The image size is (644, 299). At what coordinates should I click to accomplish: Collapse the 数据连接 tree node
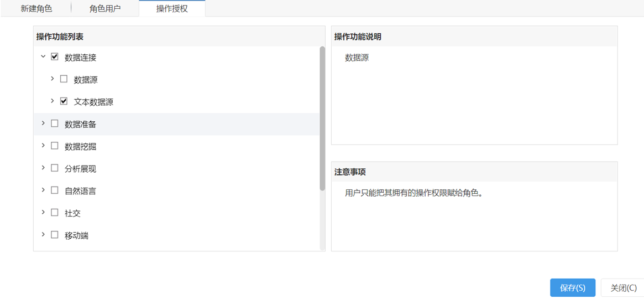click(x=43, y=57)
